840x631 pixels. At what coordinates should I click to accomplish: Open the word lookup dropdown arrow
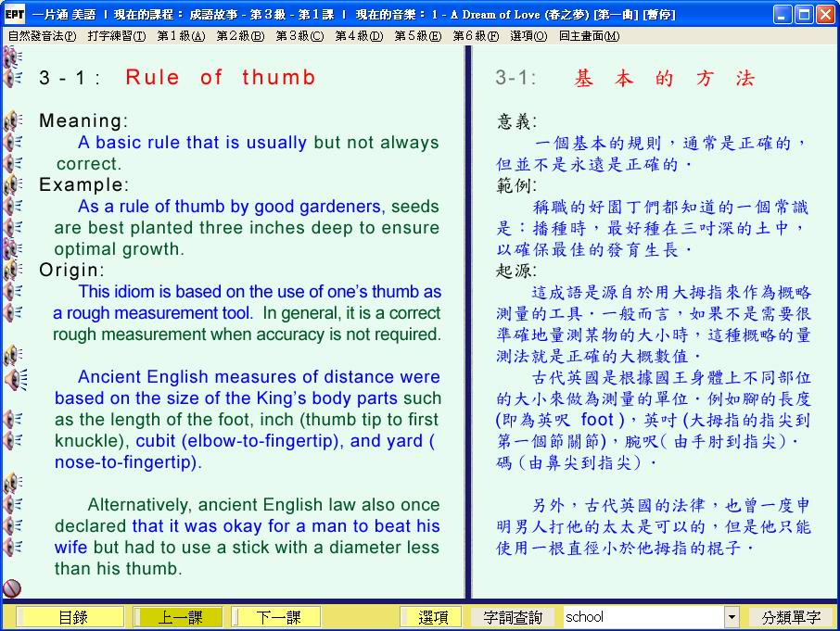(x=732, y=617)
